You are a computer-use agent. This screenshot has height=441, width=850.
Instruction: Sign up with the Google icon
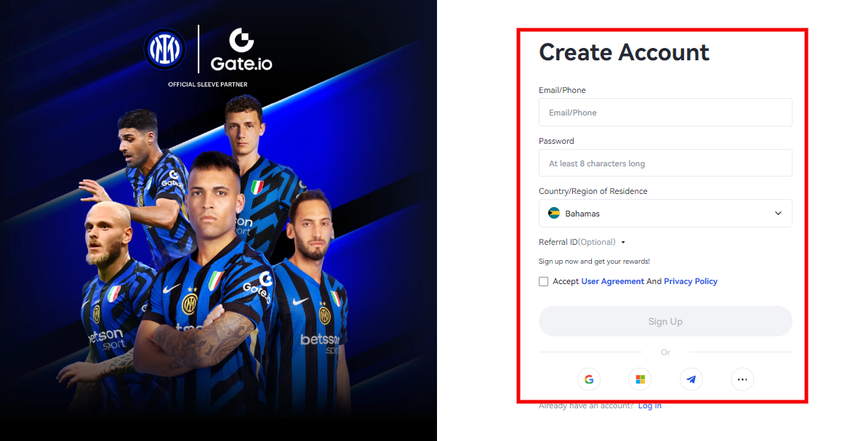pyautogui.click(x=589, y=379)
